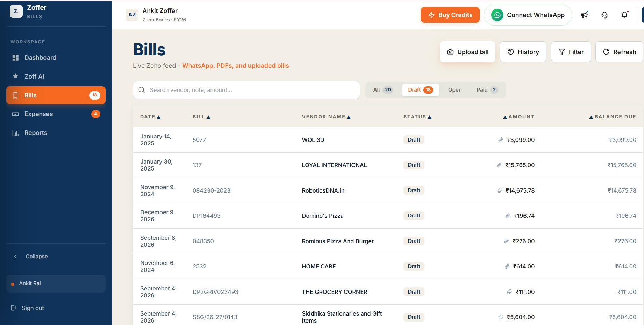Viewport: 644px width, 325px height.
Task: Select bill number 5077
Action: pyautogui.click(x=199, y=140)
